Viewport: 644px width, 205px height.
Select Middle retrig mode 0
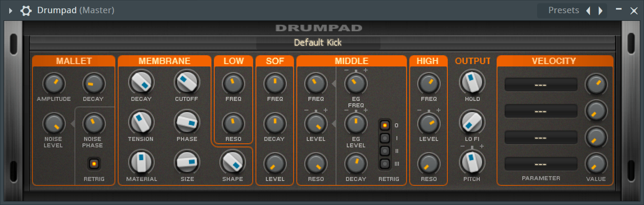point(385,125)
